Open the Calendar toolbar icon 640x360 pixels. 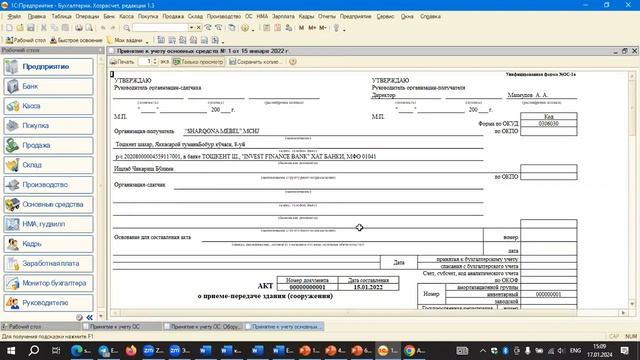pos(278,28)
